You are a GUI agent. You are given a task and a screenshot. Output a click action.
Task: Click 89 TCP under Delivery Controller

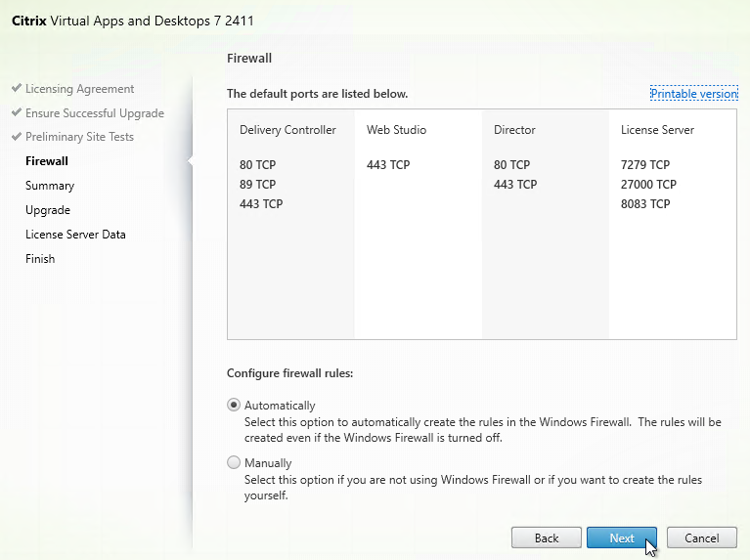click(258, 185)
